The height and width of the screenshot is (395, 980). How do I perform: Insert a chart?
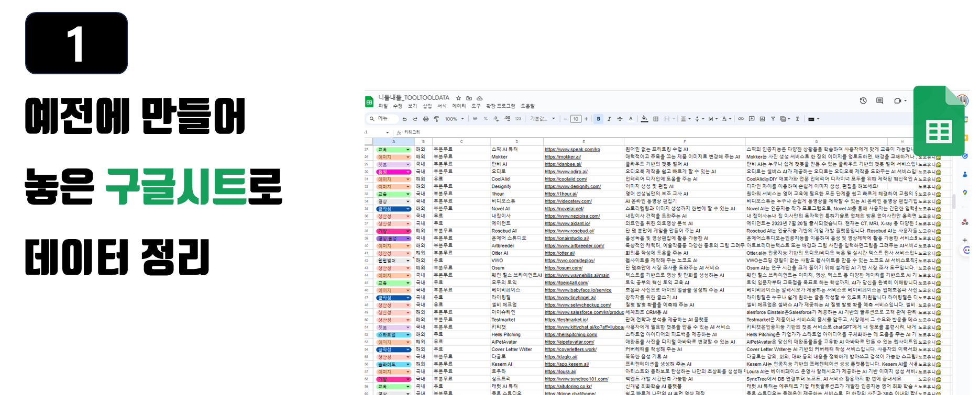pos(762,119)
